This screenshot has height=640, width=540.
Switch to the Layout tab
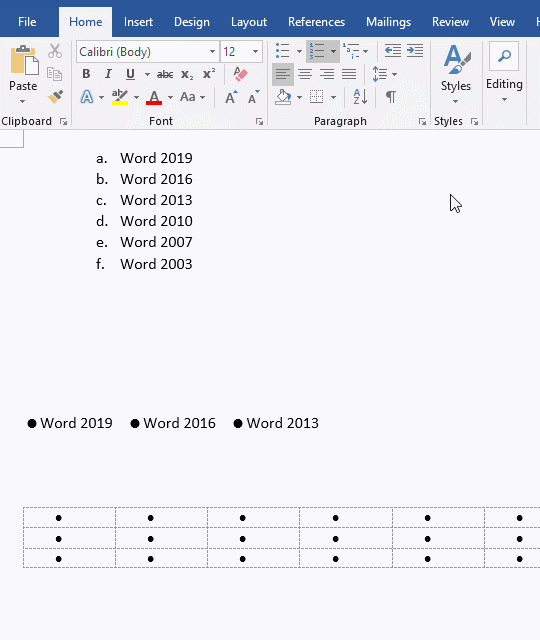[x=249, y=22]
